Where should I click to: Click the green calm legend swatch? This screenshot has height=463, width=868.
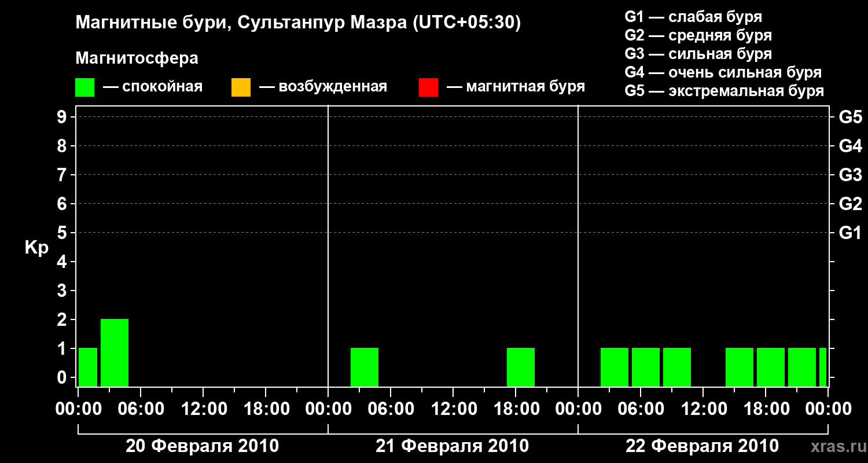84,87
